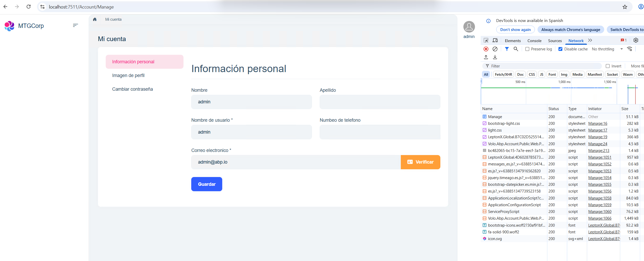The image size is (644, 261).
Task: Clear the network log
Action: tap(495, 49)
